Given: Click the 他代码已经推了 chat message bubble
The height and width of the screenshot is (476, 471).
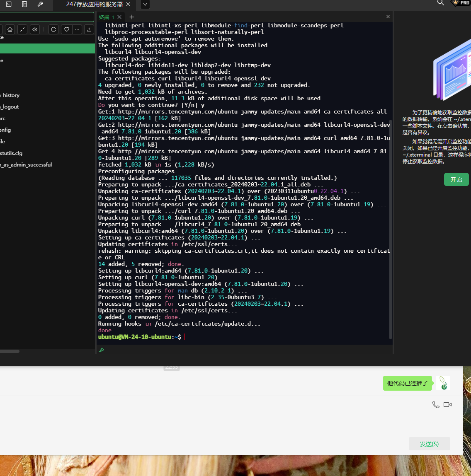Looking at the screenshot, I should (x=407, y=383).
